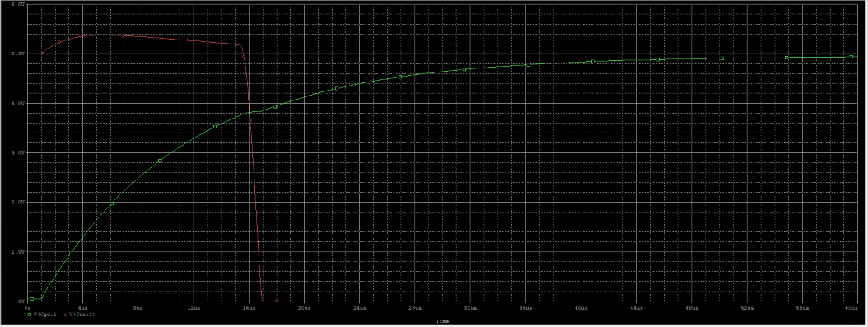Click the 48us X-axis label
The image size is (868, 327).
point(692,307)
